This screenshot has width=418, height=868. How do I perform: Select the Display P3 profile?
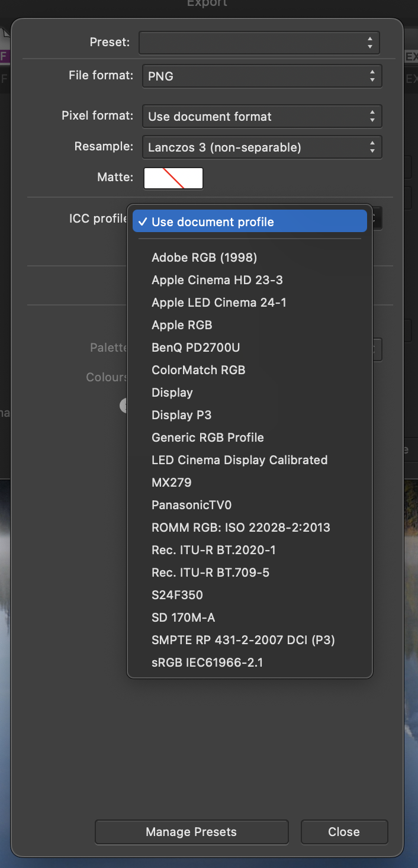(182, 415)
